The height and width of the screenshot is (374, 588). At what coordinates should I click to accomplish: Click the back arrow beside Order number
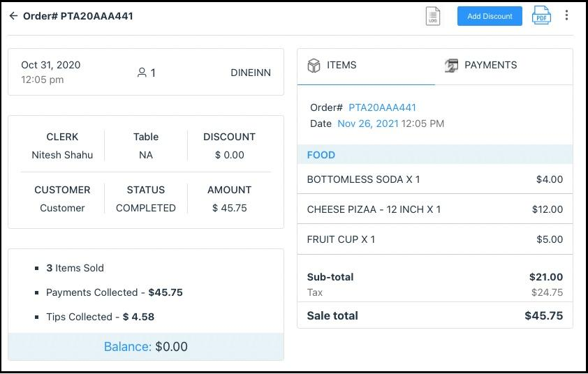coord(13,16)
